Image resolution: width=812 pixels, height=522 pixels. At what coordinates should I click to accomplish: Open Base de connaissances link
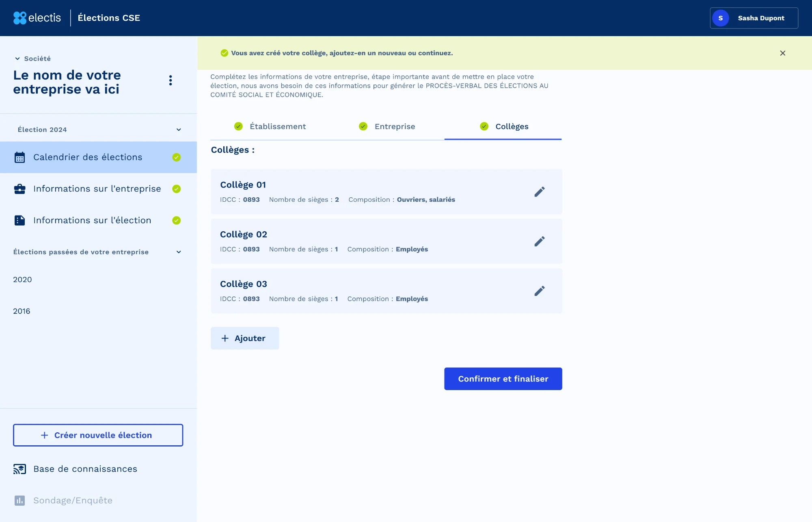(85, 469)
